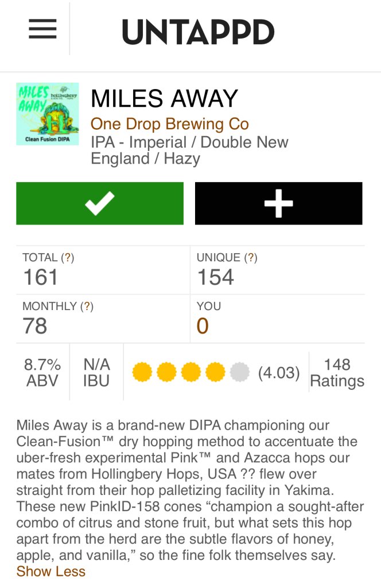
Task: Click the grey fifth rating circle
Action: click(x=240, y=373)
